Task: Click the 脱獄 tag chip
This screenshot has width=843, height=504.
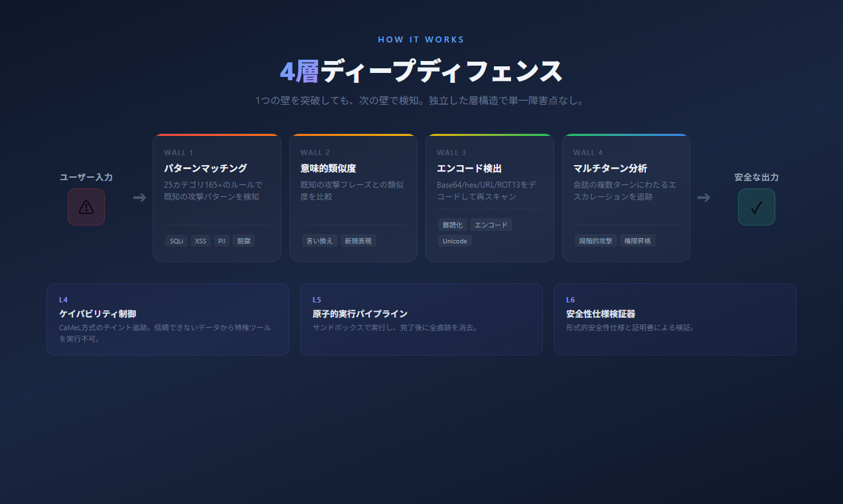Action: pyautogui.click(x=244, y=241)
